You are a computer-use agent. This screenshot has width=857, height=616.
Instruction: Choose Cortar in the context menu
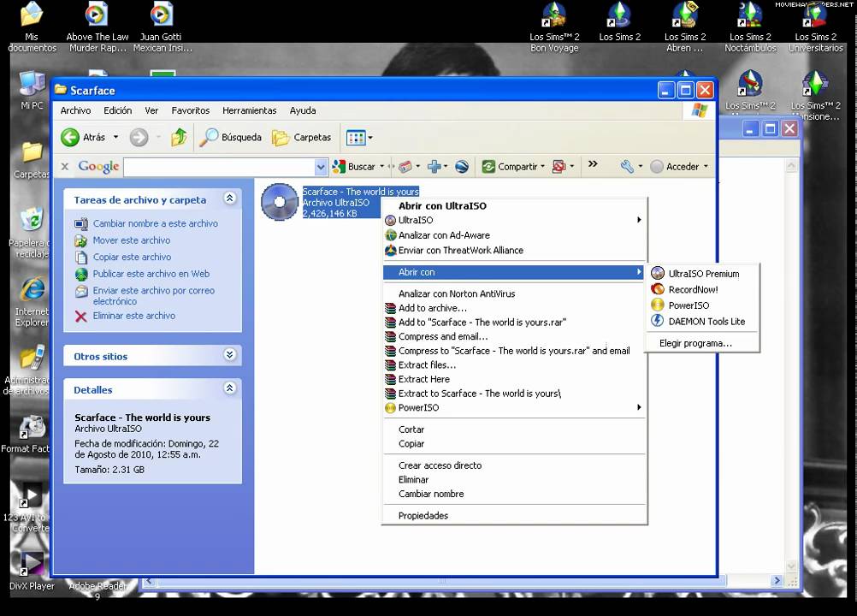[x=514, y=429]
